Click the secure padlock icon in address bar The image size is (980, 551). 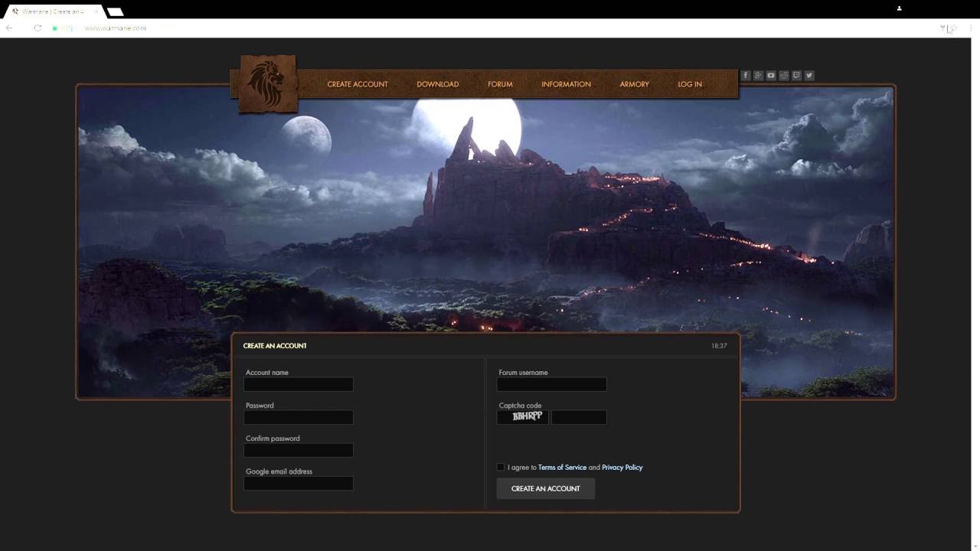55,28
